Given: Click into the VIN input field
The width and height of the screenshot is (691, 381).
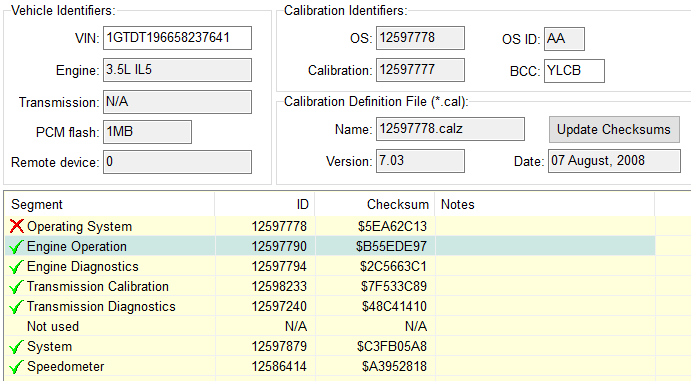Looking at the screenshot, I should tap(178, 38).
